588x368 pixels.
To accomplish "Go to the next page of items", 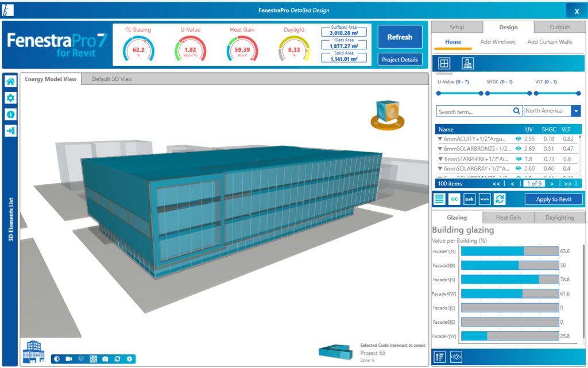I will tap(552, 184).
